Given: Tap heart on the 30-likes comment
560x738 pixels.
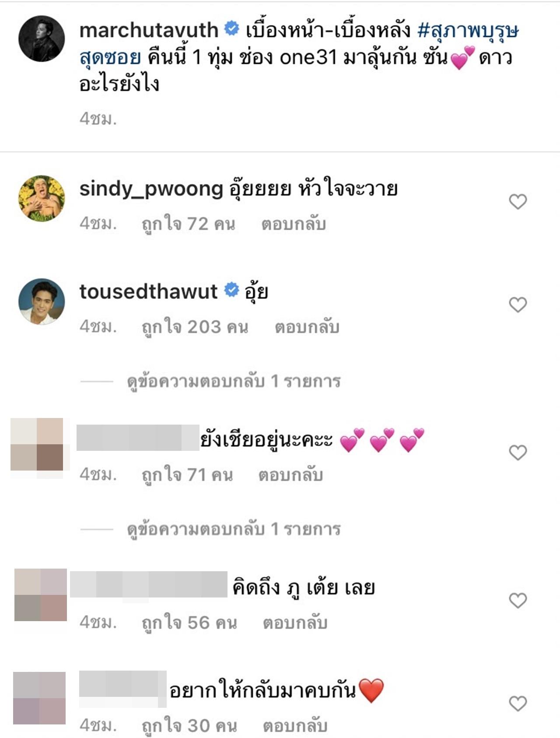Looking at the screenshot, I should [x=518, y=703].
